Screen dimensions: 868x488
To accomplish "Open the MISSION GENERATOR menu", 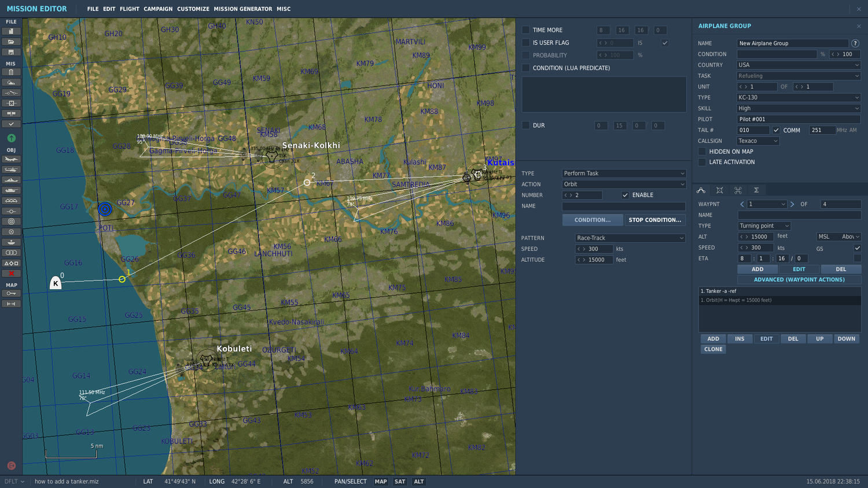I will coord(242,9).
